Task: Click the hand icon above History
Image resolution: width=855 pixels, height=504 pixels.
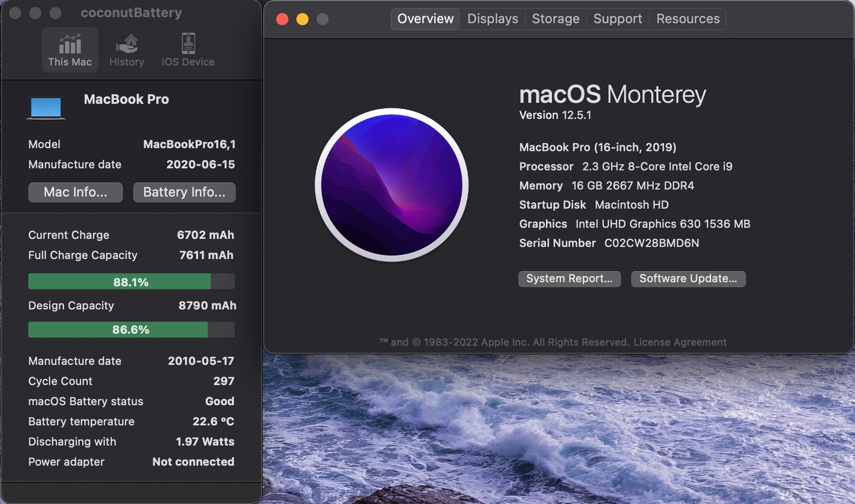Action: click(126, 43)
